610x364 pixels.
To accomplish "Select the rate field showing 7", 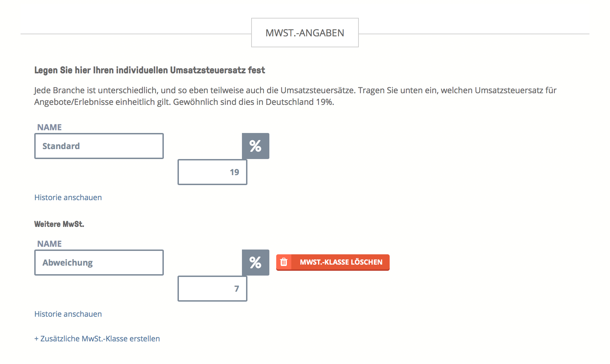I will [212, 289].
